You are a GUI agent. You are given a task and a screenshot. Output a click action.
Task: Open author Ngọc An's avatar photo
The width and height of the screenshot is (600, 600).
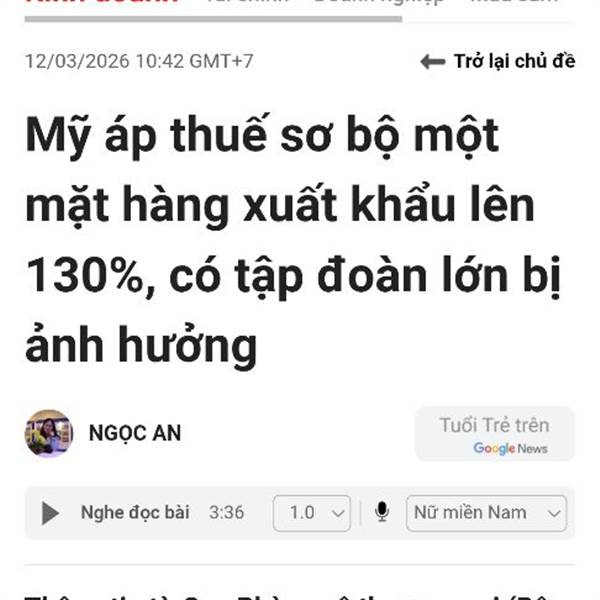(x=49, y=433)
